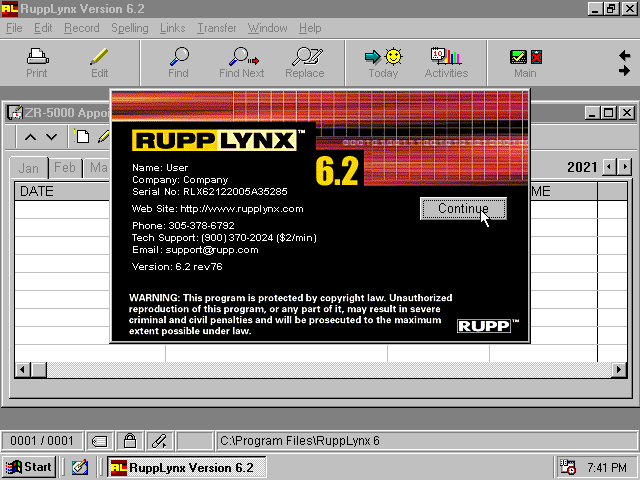Image resolution: width=640 pixels, height=480 pixels.
Task: Open the Spelling menu
Action: (130, 28)
